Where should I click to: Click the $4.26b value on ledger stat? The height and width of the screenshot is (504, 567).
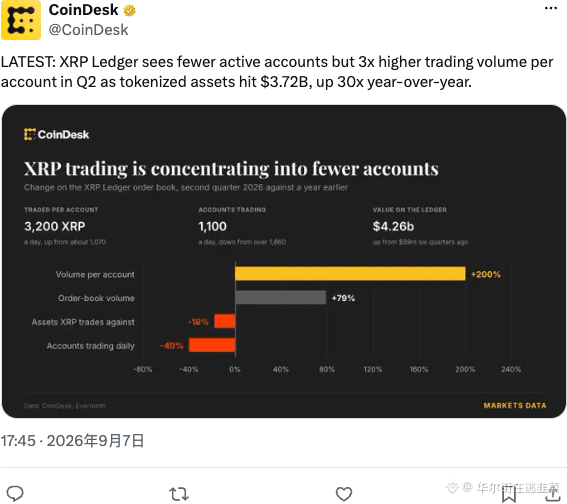click(393, 226)
